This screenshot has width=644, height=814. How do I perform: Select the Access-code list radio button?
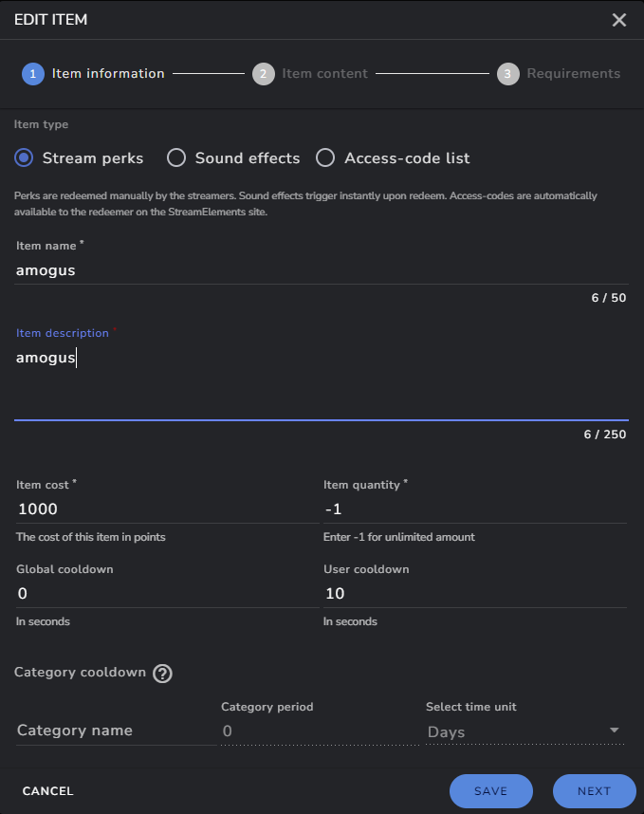(x=325, y=157)
